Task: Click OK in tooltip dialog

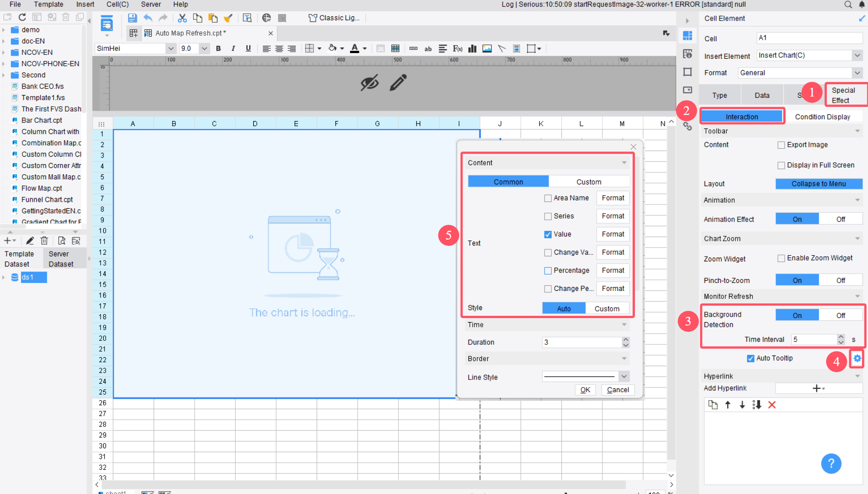Action: [x=585, y=390]
